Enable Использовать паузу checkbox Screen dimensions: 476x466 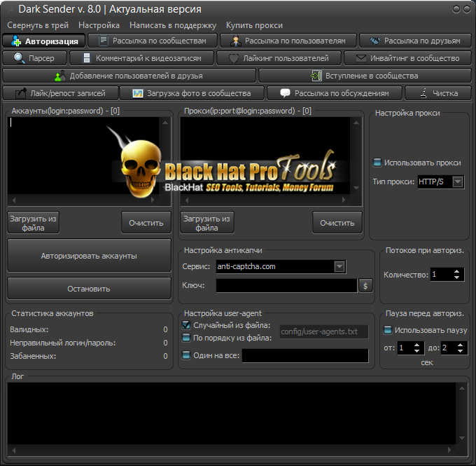point(388,330)
